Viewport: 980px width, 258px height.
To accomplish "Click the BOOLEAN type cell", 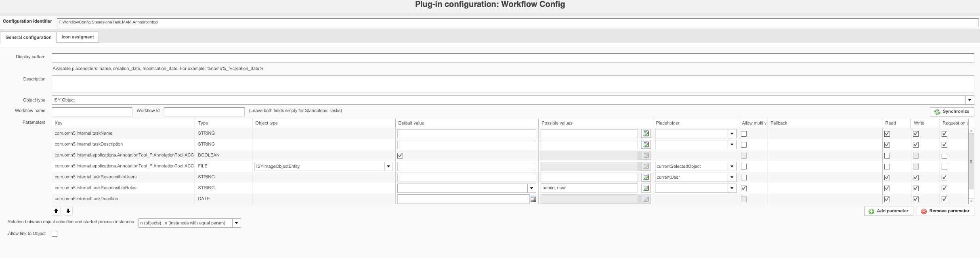I will tap(224, 155).
